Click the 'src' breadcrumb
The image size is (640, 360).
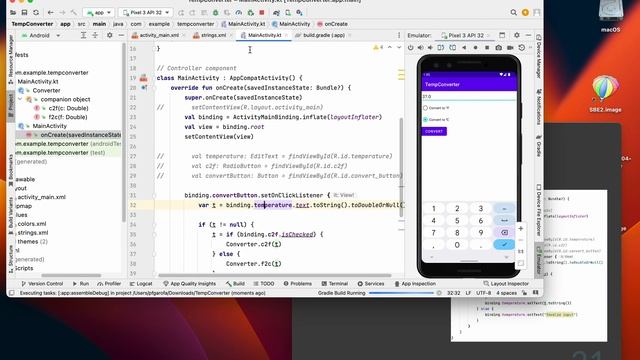(82, 24)
